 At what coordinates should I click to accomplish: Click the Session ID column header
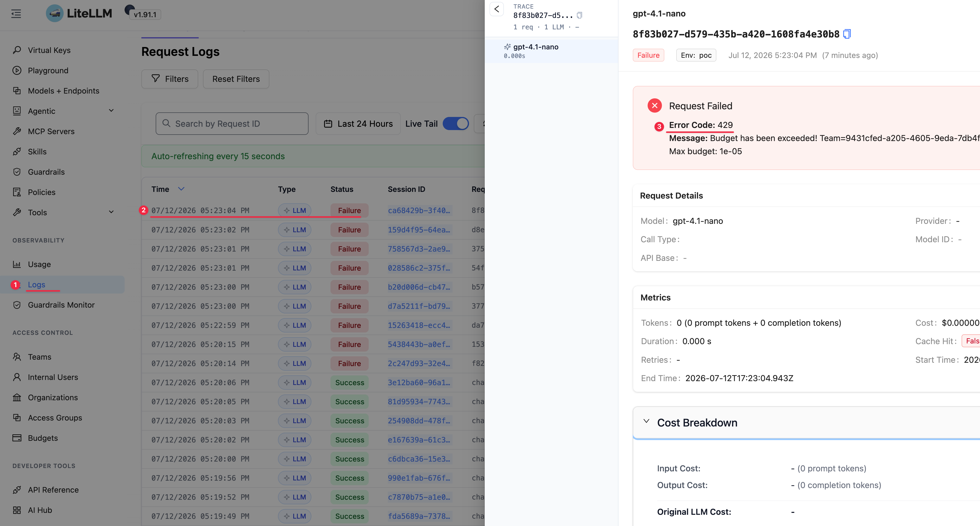(406, 189)
